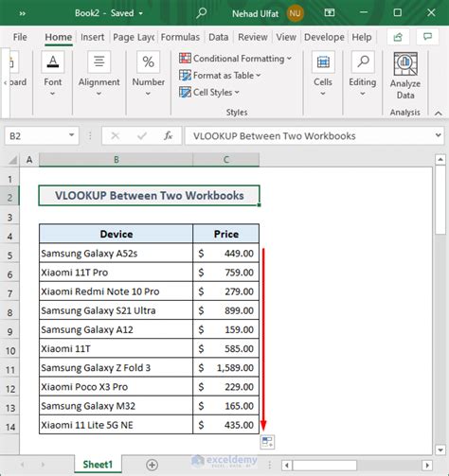Expand the Cells group dropdown arrow

tap(323, 94)
